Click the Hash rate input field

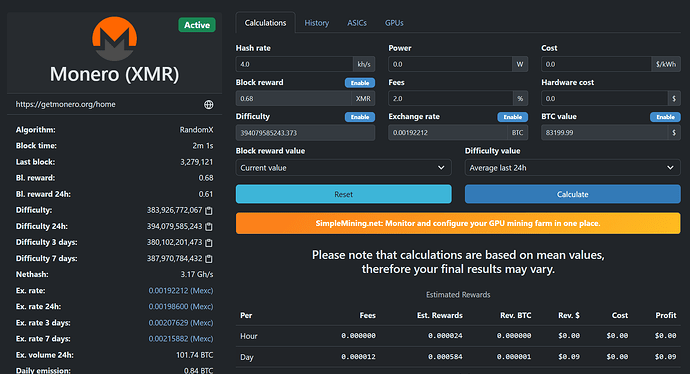click(294, 64)
